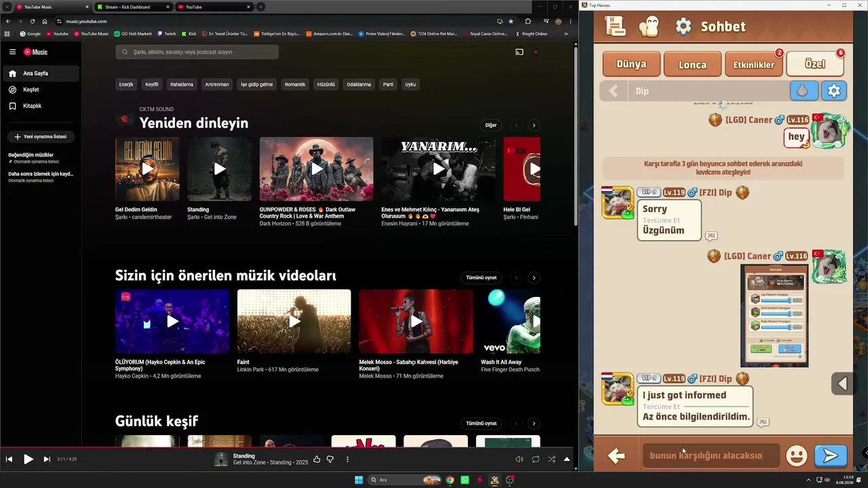
Task: Open the Dünya chat tab in Top Heroes
Action: 631,64
